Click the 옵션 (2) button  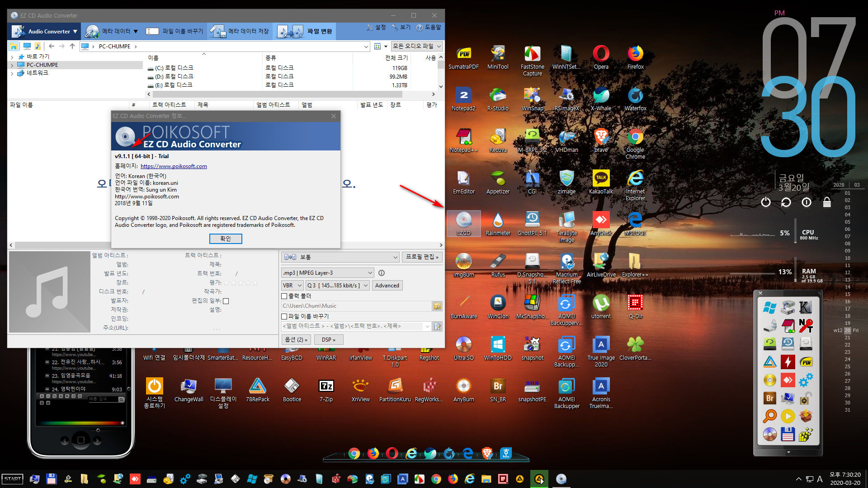[x=296, y=340]
